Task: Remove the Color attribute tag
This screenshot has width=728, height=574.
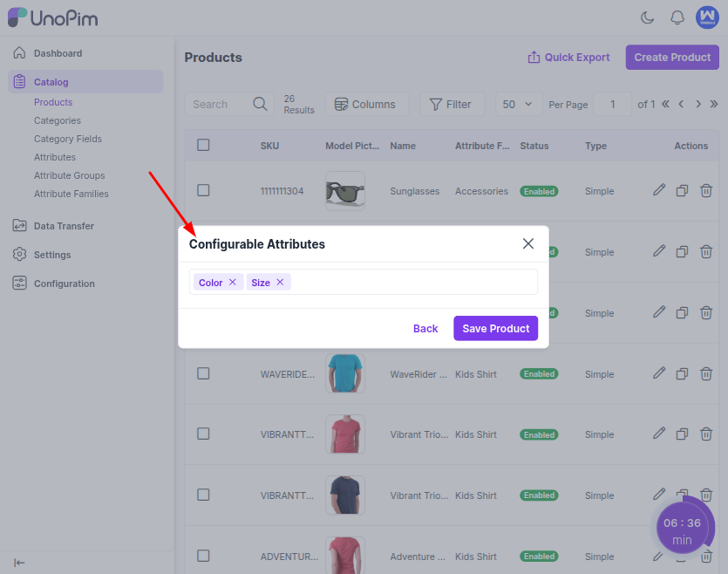Action: point(233,283)
